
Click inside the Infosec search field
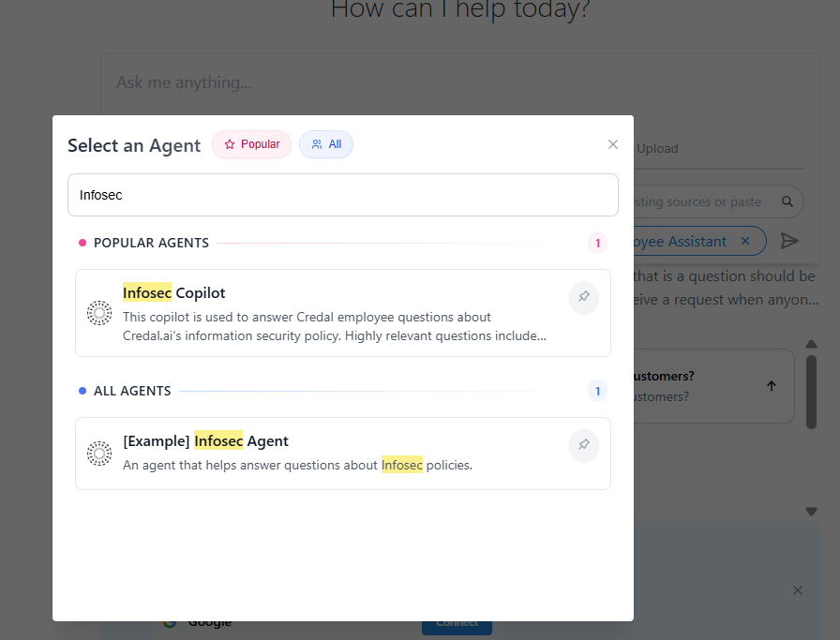click(x=343, y=195)
